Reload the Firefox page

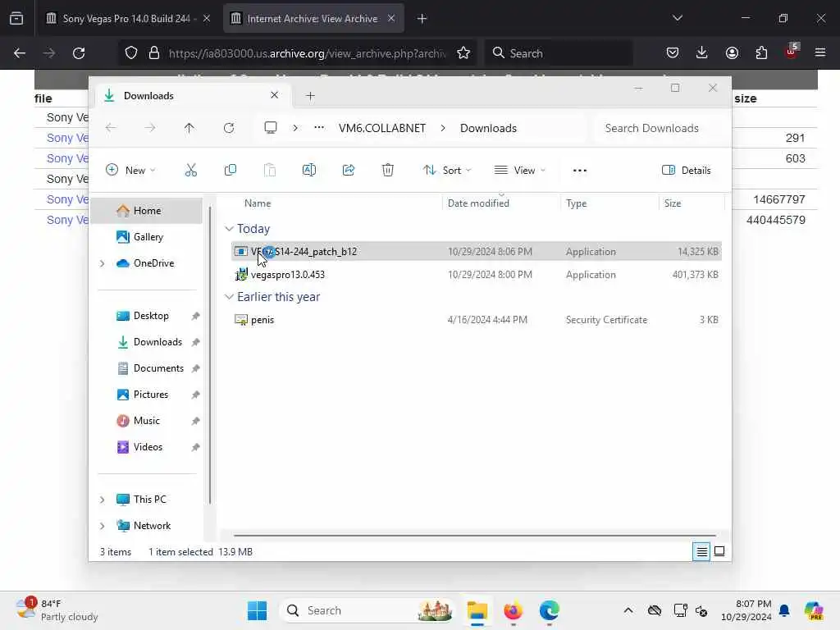click(79, 53)
